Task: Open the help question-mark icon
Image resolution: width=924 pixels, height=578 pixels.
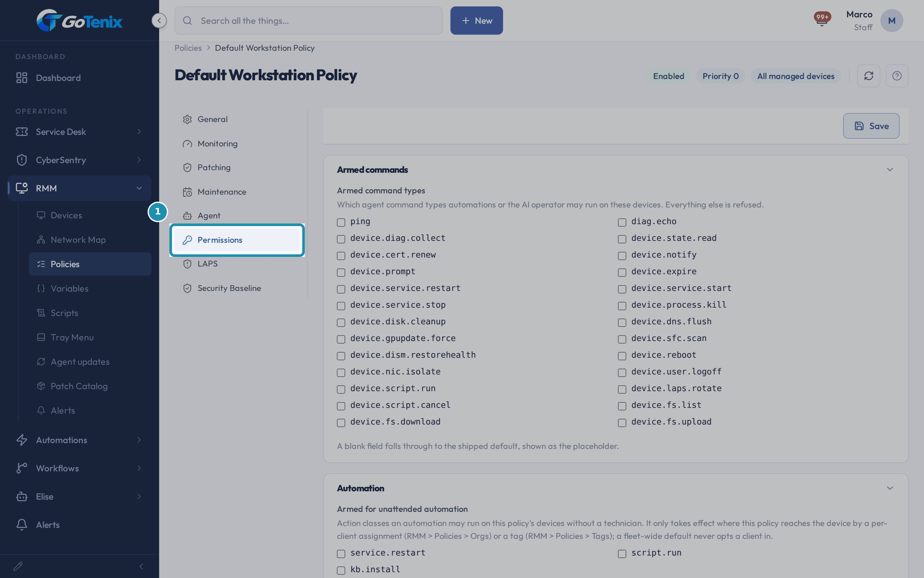Action: coord(897,76)
